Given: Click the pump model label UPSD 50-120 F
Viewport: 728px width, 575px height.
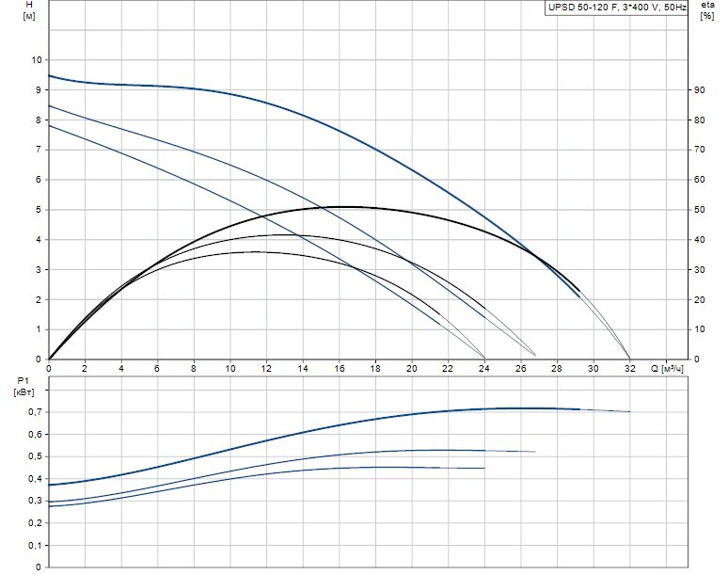Looking at the screenshot, I should pos(615,8).
